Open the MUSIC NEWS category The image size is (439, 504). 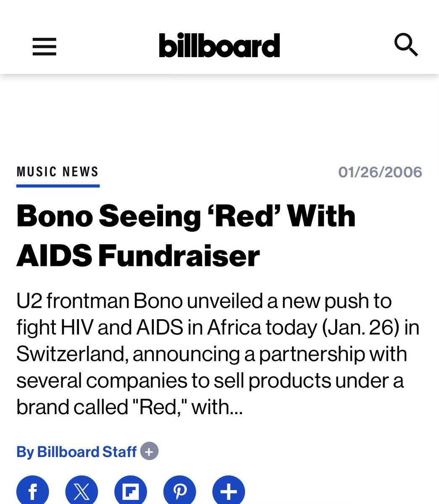click(x=58, y=172)
